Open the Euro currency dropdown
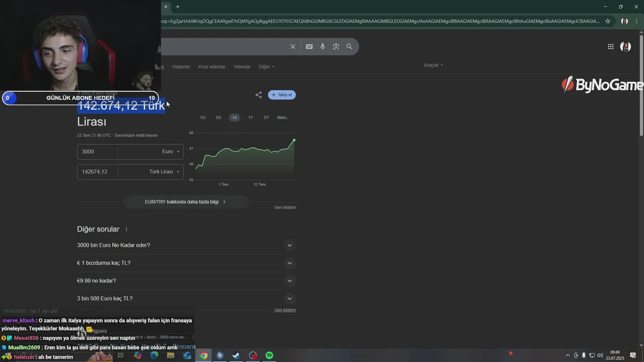This screenshot has width=644, height=362. [x=171, y=151]
